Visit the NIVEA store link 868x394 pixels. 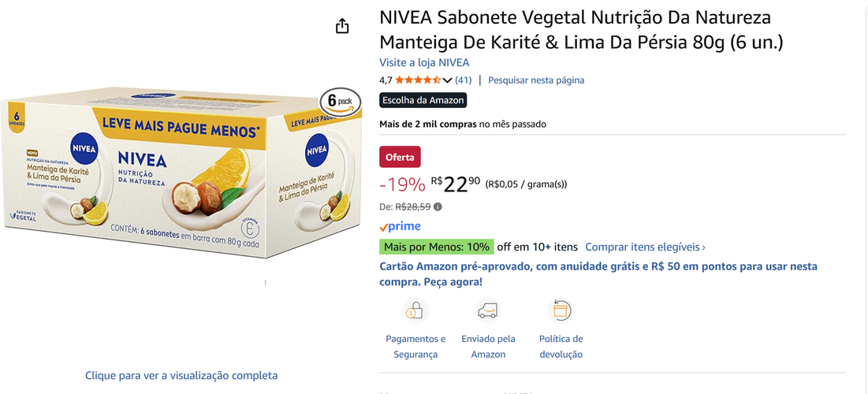(424, 63)
